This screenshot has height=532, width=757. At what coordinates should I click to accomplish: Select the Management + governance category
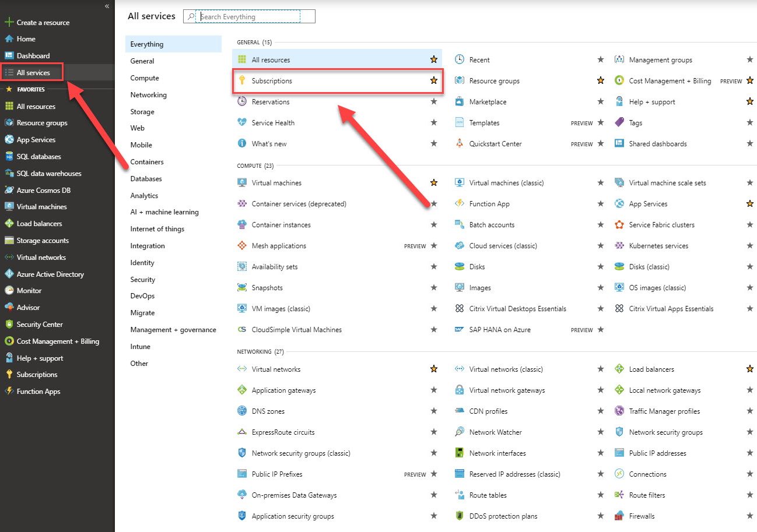tap(173, 330)
